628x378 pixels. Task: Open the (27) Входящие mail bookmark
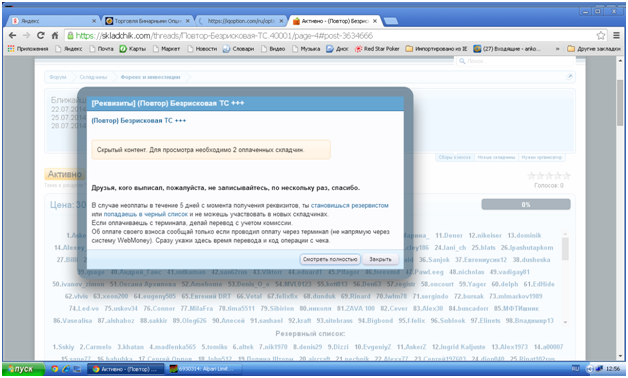pos(507,49)
